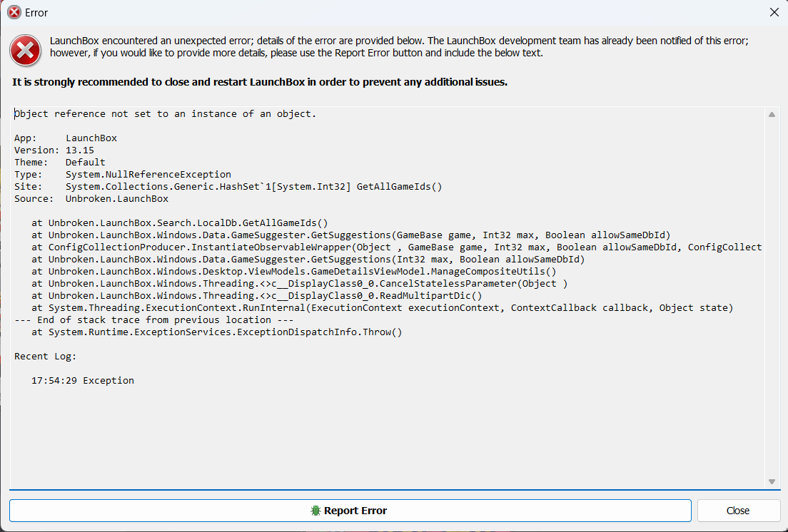The width and height of the screenshot is (788, 532).
Task: Click the System.NullReferenceException type text
Action: 148,174
